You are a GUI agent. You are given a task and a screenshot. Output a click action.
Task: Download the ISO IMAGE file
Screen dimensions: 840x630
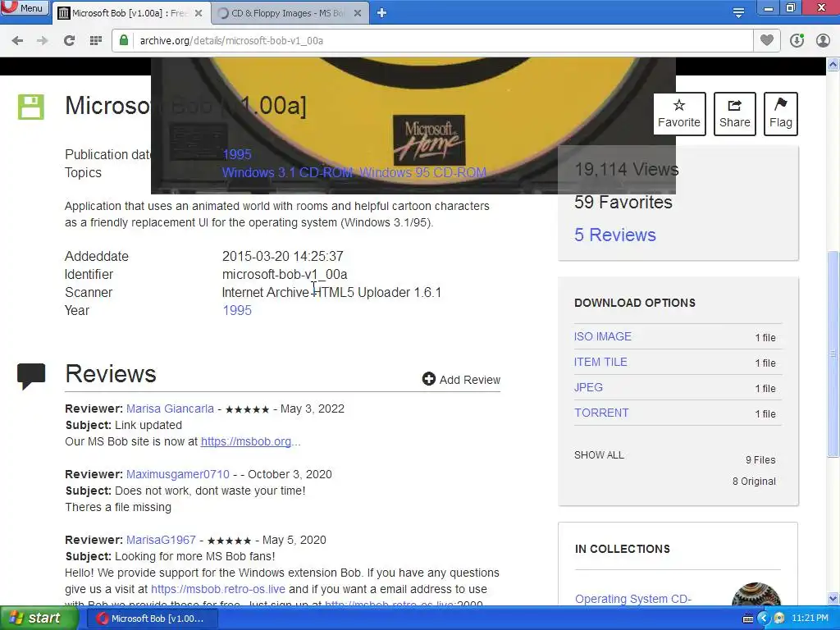coord(603,336)
